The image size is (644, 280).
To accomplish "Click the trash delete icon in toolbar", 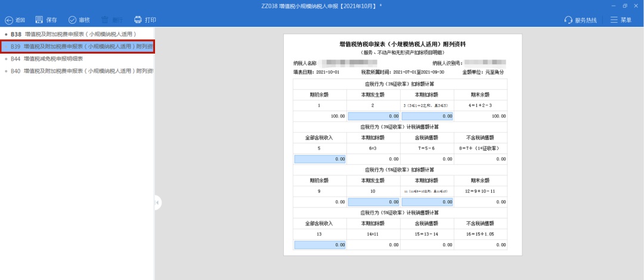I will (x=105, y=20).
